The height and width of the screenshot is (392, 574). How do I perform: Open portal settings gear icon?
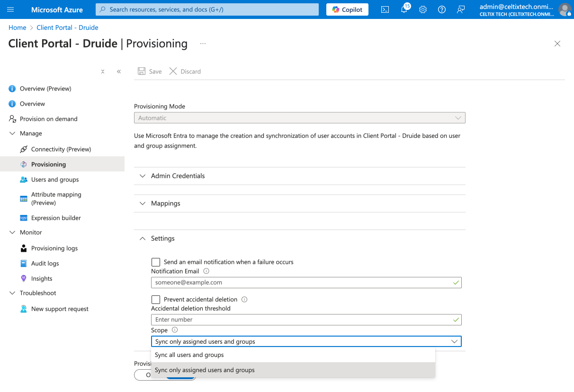coord(423,9)
